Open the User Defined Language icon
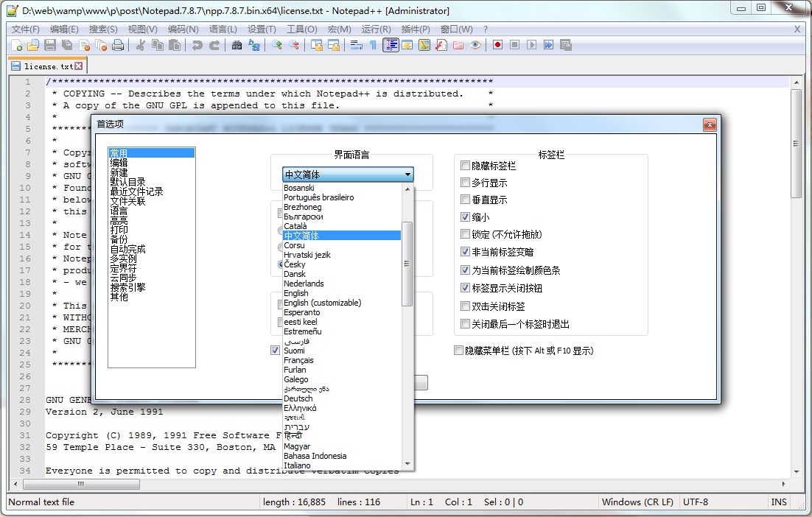The height and width of the screenshot is (517, 812). (x=407, y=46)
